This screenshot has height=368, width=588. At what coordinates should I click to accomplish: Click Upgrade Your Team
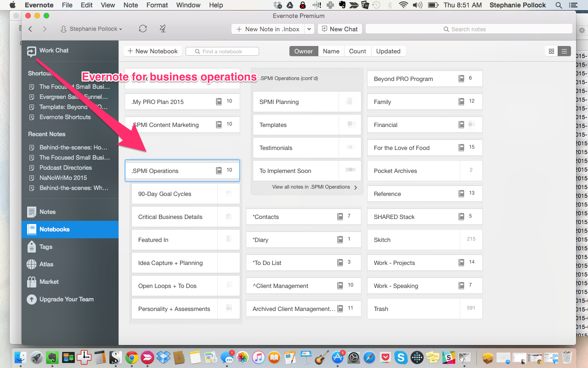click(x=70, y=299)
